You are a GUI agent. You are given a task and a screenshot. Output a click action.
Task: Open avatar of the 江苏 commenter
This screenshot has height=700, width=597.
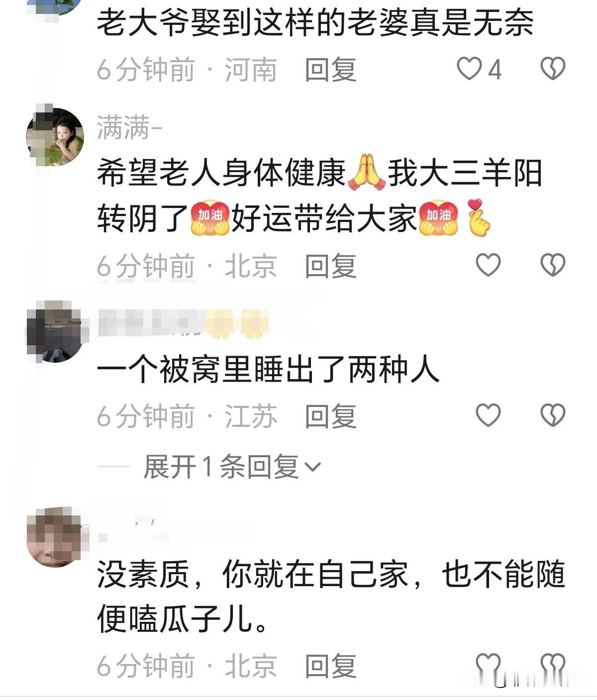55,332
